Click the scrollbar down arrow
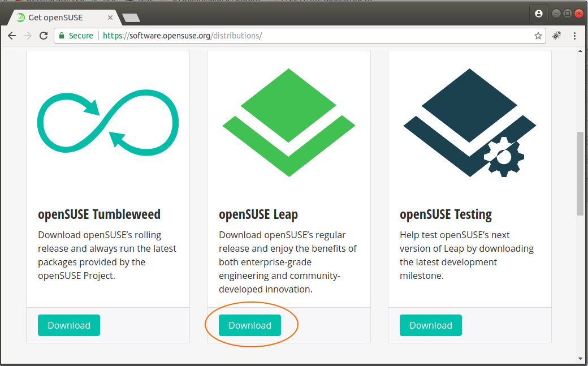This screenshot has width=588, height=366. click(x=581, y=359)
